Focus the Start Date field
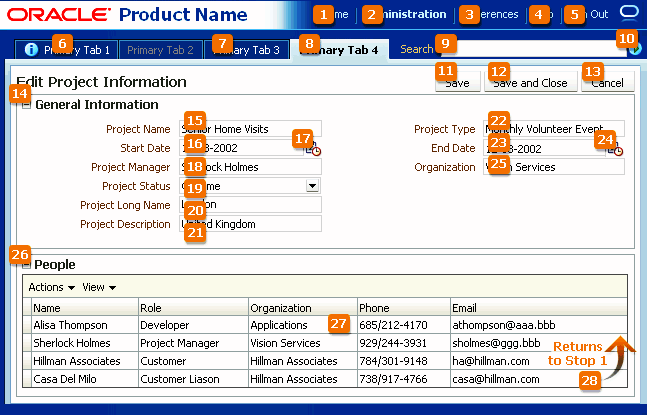This screenshot has height=415, width=650. pos(242,148)
